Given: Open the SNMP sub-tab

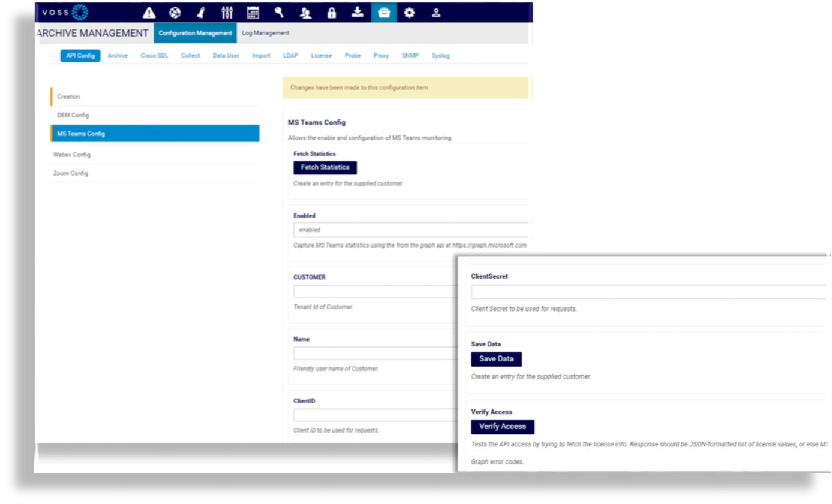Looking at the screenshot, I should (410, 56).
